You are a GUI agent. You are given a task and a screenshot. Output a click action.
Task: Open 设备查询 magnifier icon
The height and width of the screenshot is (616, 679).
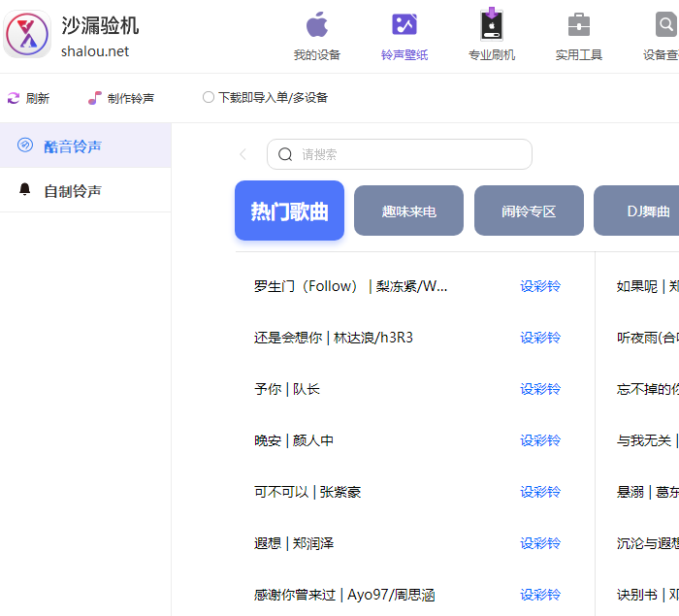pos(666,24)
